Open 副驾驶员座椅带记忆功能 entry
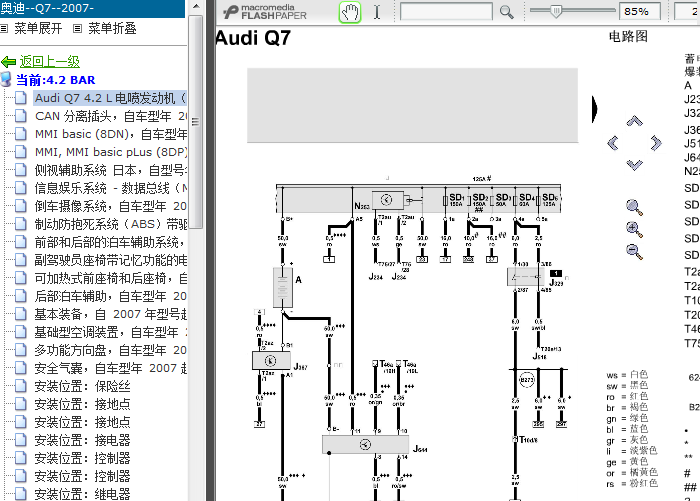The height and width of the screenshot is (501, 700). tap(111, 260)
